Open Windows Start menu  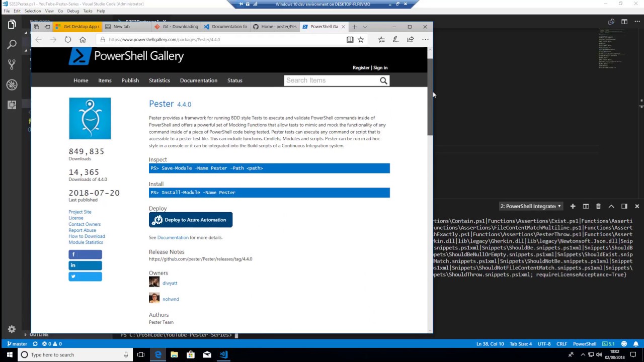tap(9, 355)
